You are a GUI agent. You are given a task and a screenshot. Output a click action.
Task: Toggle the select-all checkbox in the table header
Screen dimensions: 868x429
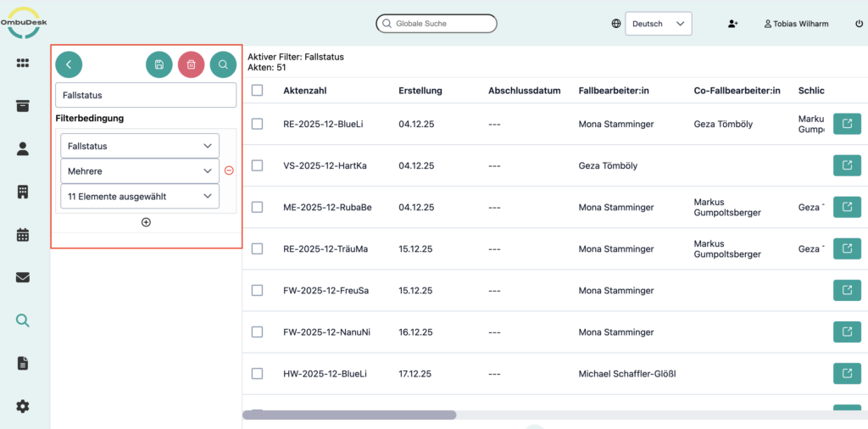(x=258, y=91)
